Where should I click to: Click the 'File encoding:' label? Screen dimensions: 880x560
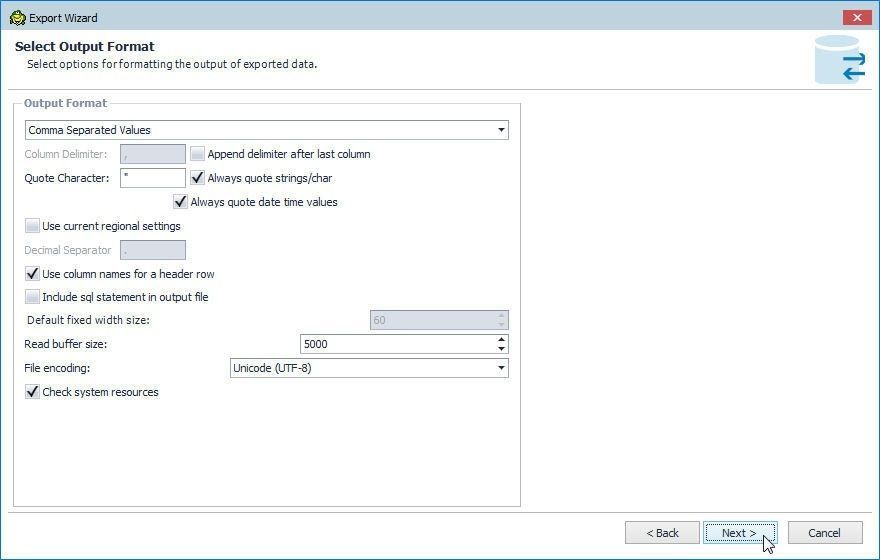point(57,368)
